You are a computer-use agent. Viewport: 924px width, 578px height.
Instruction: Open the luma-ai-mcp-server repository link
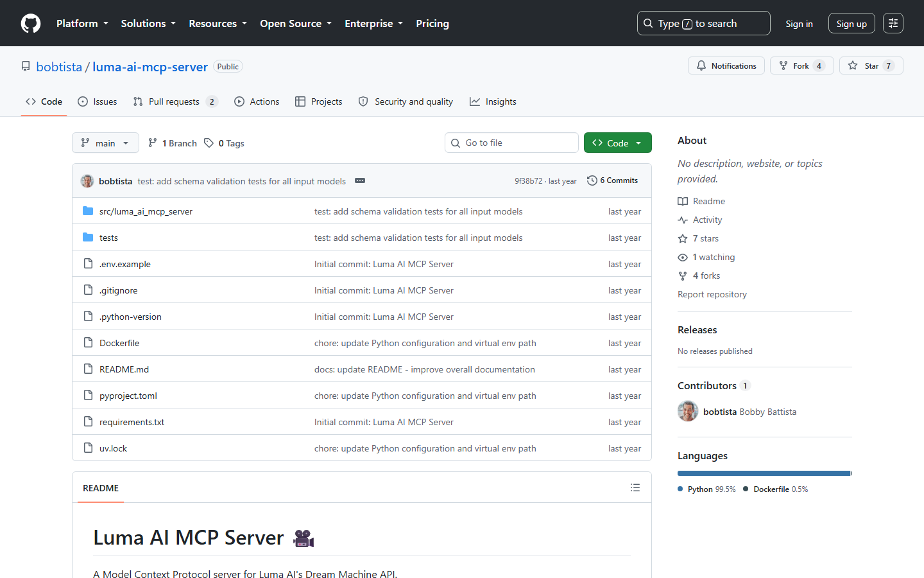click(x=150, y=67)
